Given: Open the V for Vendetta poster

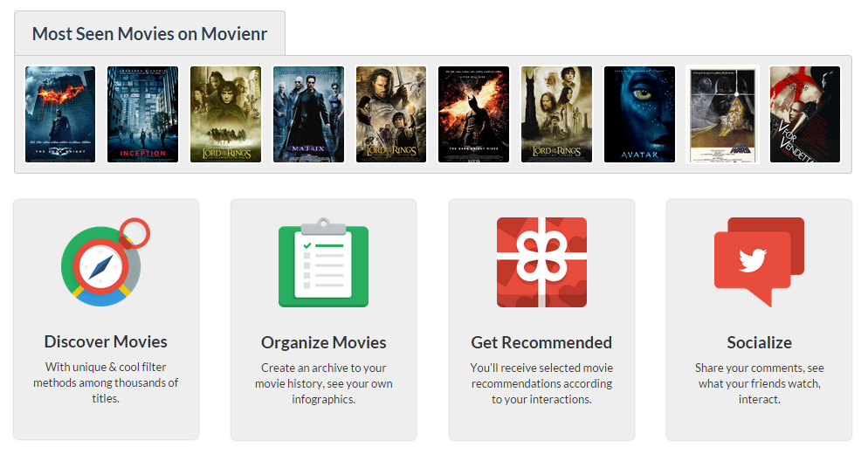Looking at the screenshot, I should pyautogui.click(x=804, y=114).
